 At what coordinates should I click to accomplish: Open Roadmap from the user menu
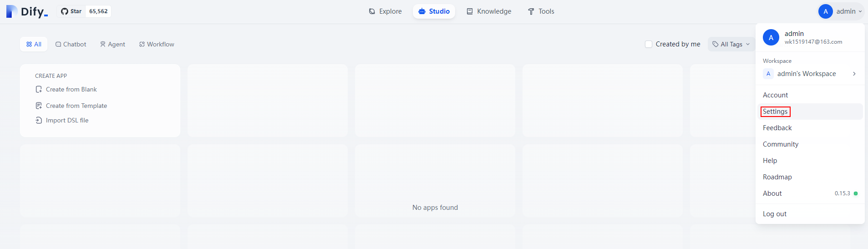810,177
